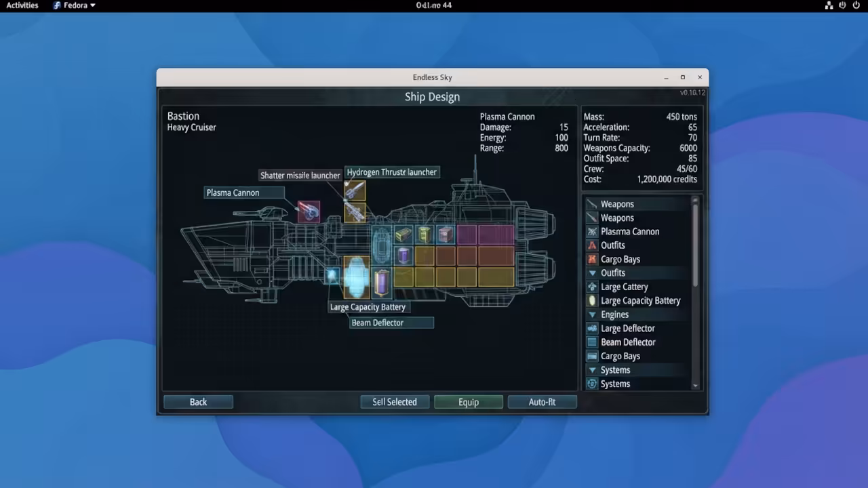The width and height of the screenshot is (868, 488).
Task: Select the large glowing battery slot on ship
Action: [x=356, y=278]
